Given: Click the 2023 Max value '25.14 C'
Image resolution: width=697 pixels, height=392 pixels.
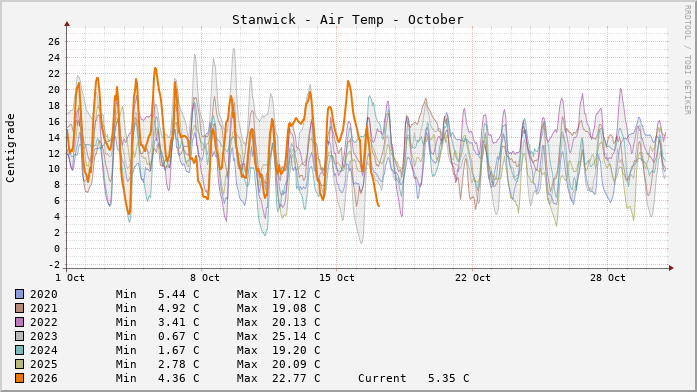Looking at the screenshot, I should pos(296,336).
